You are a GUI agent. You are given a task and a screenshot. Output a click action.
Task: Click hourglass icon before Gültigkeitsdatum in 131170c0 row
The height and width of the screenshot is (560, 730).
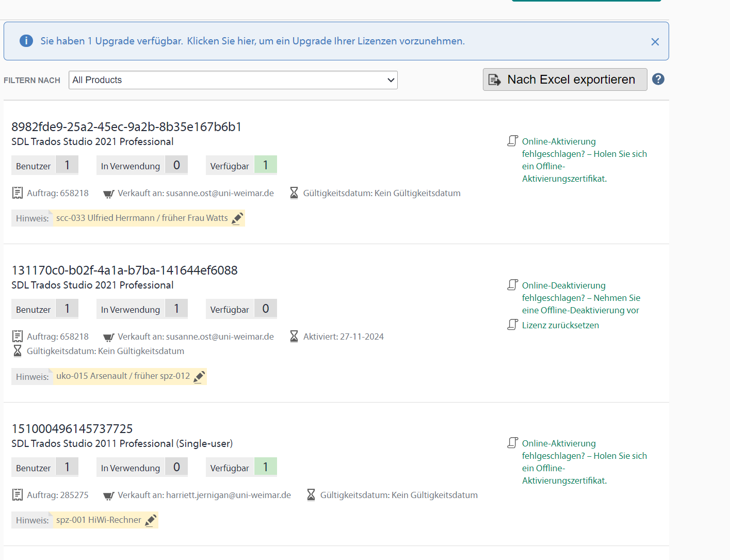point(18,351)
